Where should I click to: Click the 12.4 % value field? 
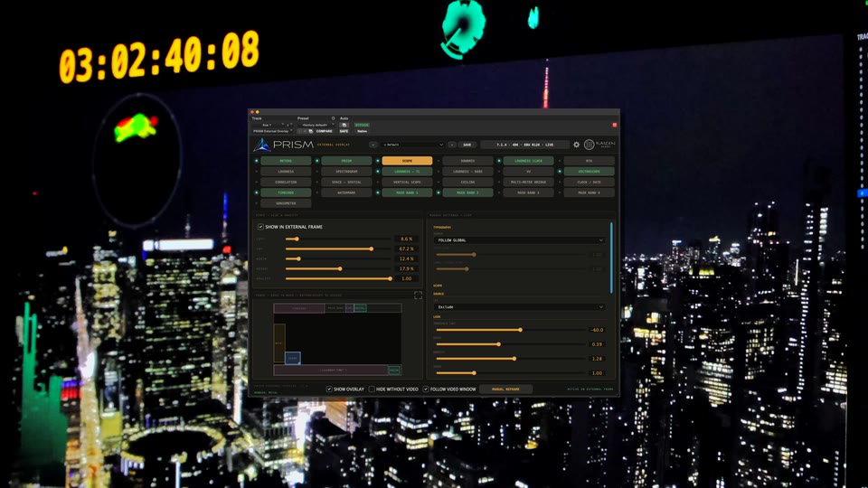tap(406, 259)
